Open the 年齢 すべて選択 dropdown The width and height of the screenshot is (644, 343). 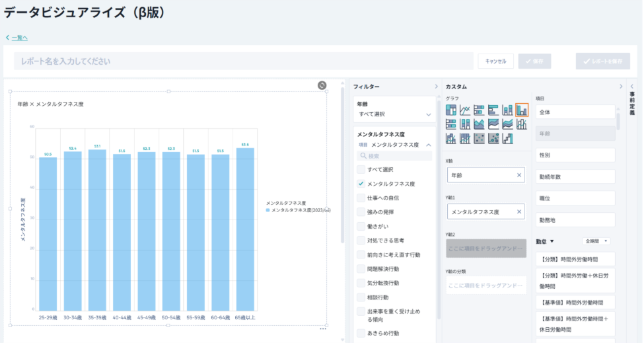[394, 114]
